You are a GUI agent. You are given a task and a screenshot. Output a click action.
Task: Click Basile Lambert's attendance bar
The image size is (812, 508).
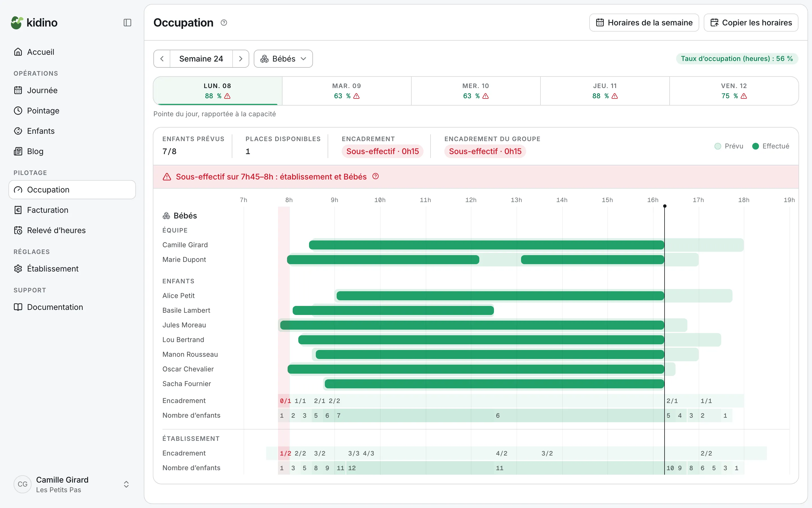coord(393,310)
